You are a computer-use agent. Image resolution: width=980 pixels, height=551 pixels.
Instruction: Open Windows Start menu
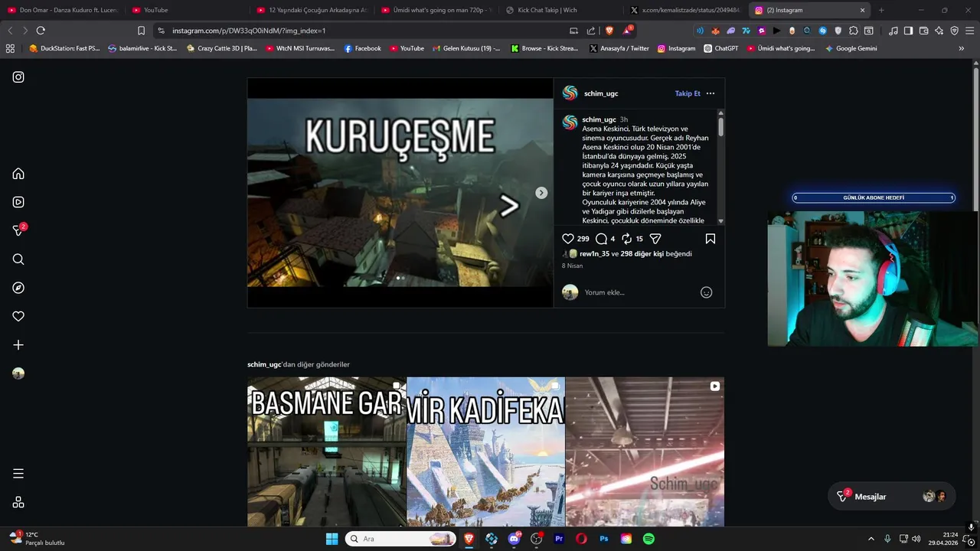[332, 539]
